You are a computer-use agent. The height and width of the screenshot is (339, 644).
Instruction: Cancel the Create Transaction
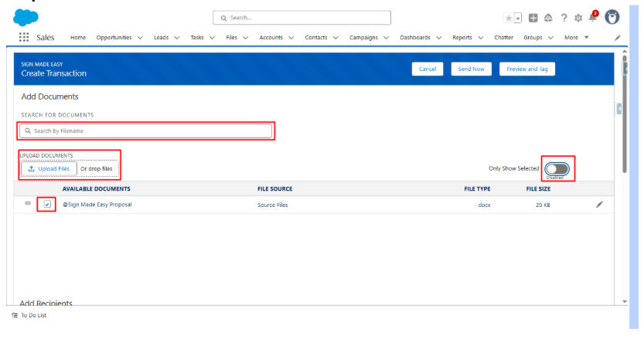(427, 69)
